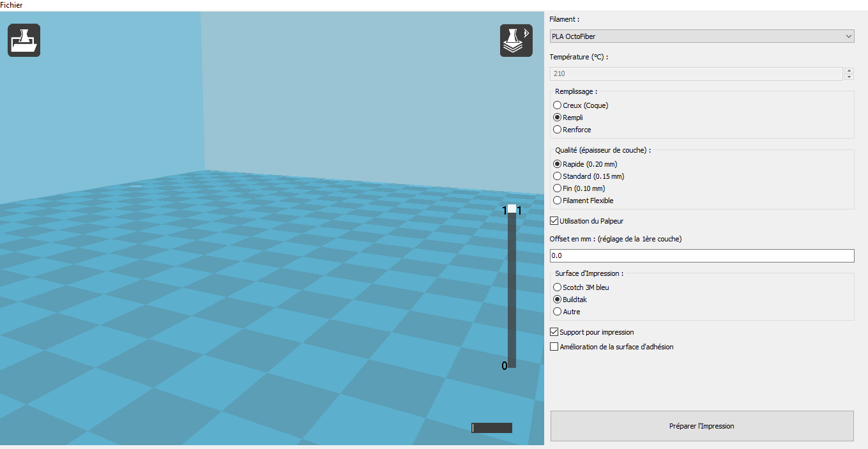Increase temperature with the stepper up arrow
Screen dimensions: 868x449
pyautogui.click(x=849, y=71)
